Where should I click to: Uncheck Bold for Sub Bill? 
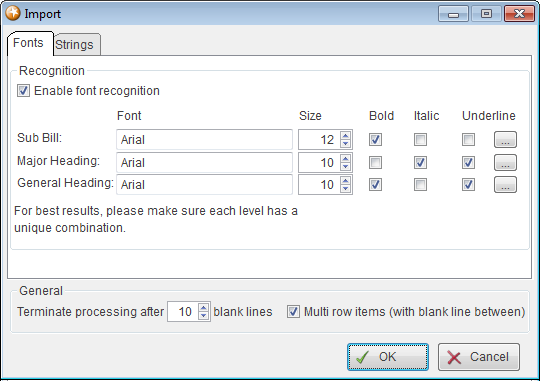[x=375, y=140]
